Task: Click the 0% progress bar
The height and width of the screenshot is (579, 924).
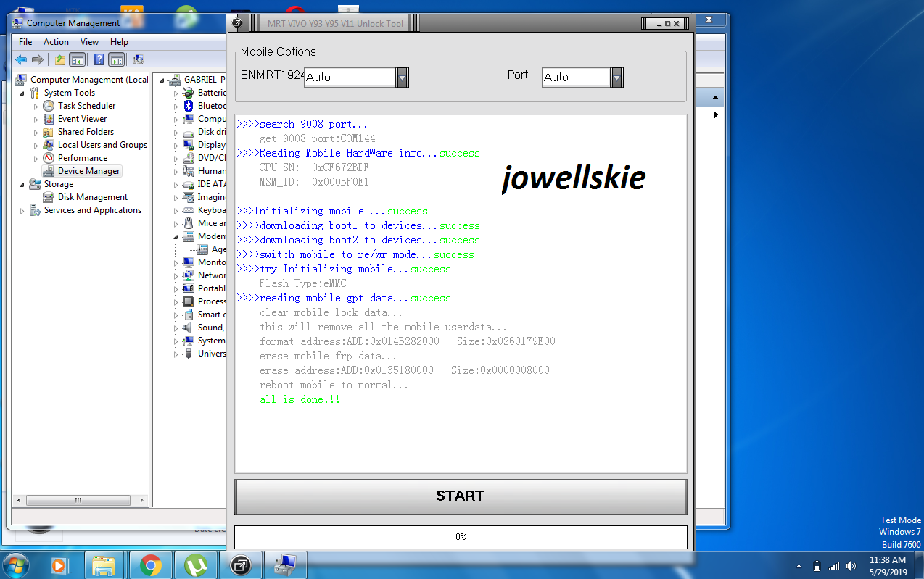Action: pos(461,537)
